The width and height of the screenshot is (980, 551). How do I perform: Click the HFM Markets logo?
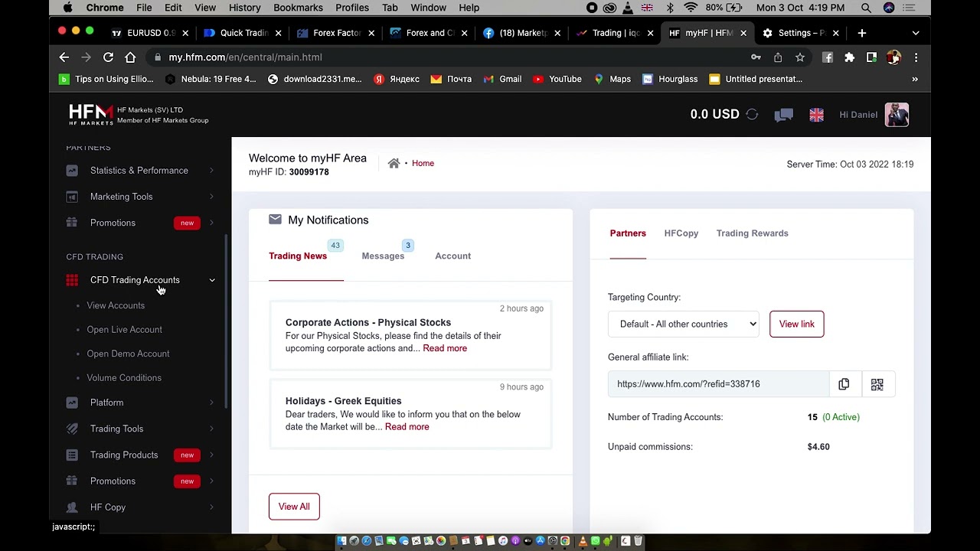[91, 115]
